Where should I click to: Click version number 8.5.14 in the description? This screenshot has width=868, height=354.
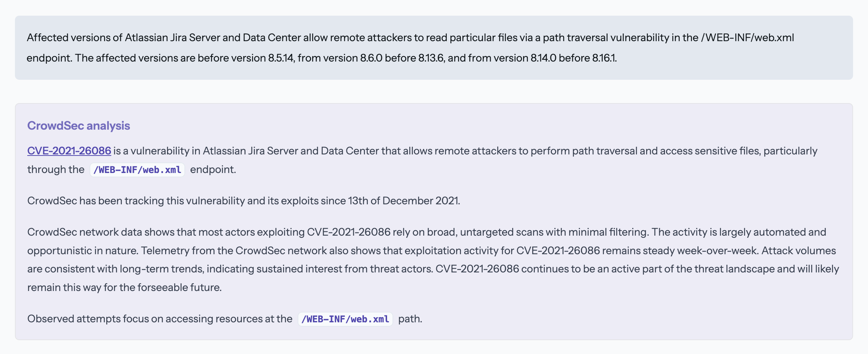280,58
